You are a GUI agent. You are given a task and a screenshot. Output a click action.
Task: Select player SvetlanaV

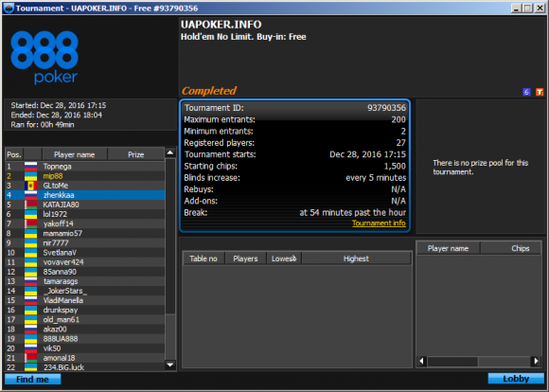point(85,253)
